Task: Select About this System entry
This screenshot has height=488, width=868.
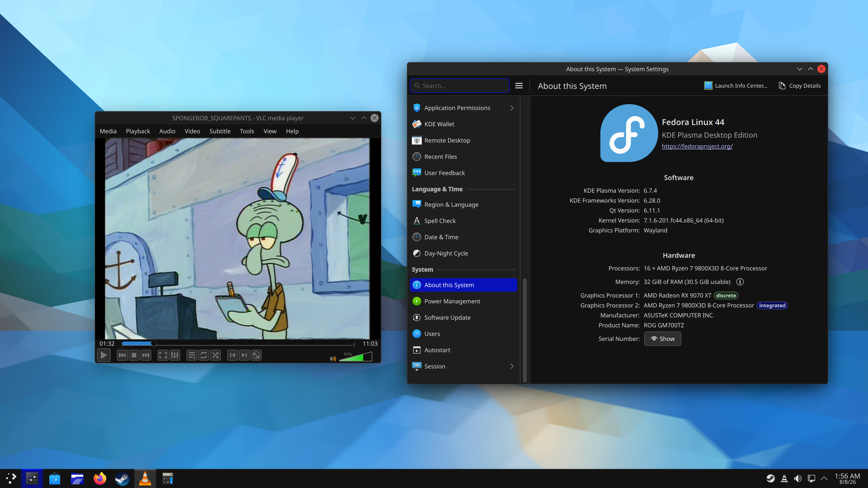Action: tap(464, 285)
